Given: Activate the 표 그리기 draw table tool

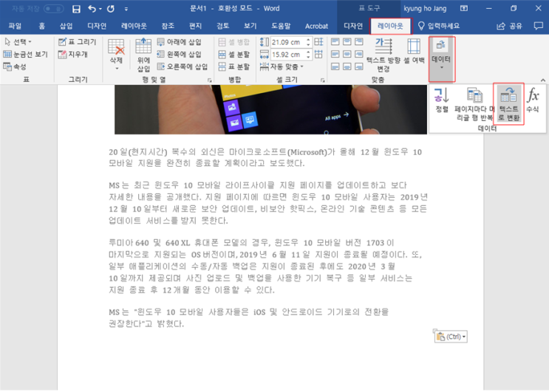Looking at the screenshot, I should tap(78, 42).
